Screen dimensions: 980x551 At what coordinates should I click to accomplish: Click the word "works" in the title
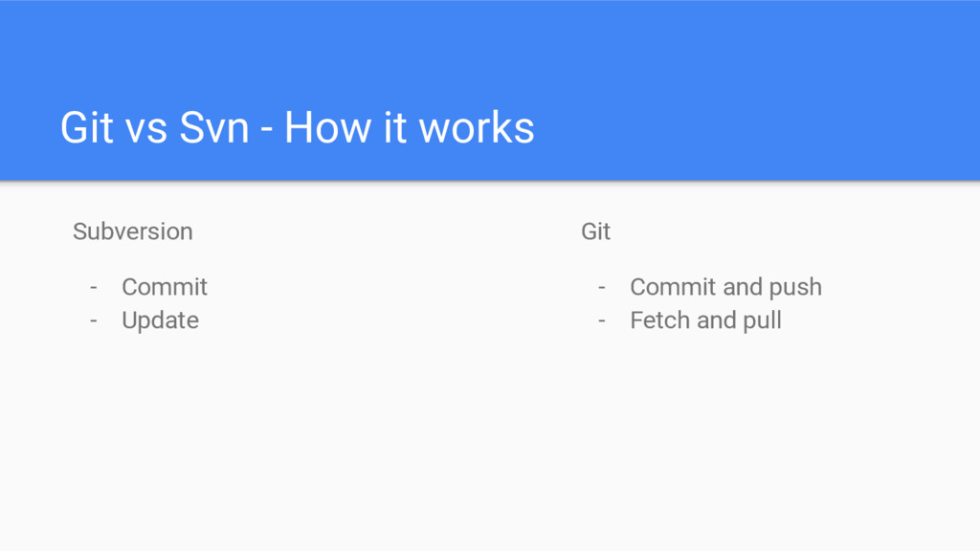point(477,128)
